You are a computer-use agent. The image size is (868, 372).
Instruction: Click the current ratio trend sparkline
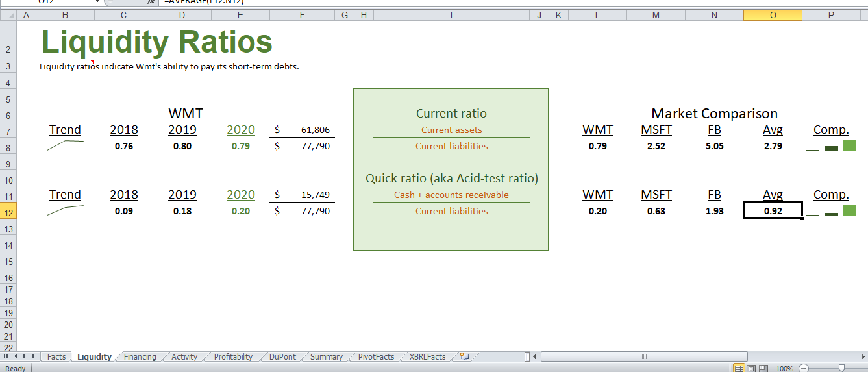coord(65,145)
